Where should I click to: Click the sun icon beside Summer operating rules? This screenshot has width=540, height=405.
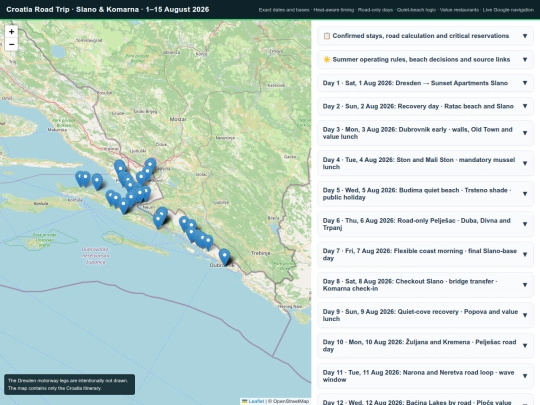point(326,60)
